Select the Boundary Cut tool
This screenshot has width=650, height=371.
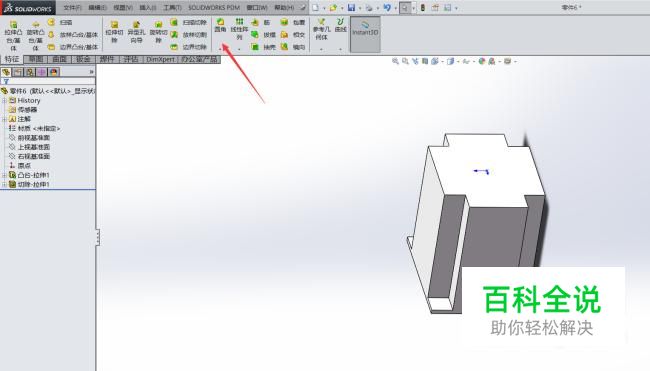(x=189, y=47)
